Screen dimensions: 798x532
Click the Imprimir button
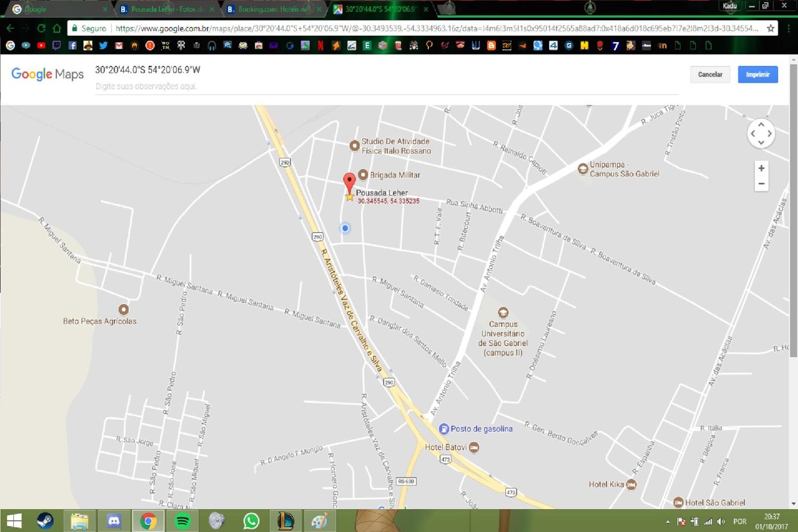[x=758, y=74]
